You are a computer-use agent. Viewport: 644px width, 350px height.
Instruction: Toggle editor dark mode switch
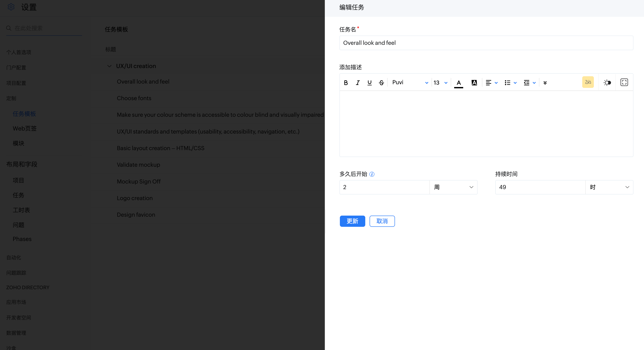(x=607, y=82)
